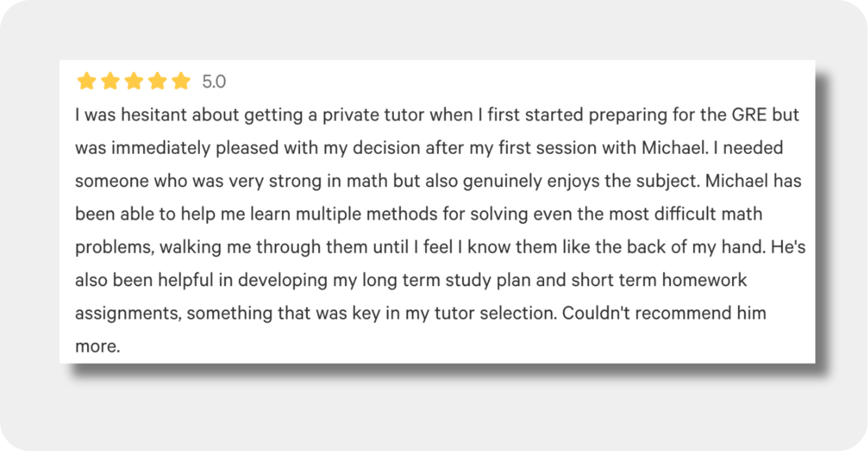This screenshot has height=451, width=868.
Task: Click the fourth yellow star
Action: point(157,81)
